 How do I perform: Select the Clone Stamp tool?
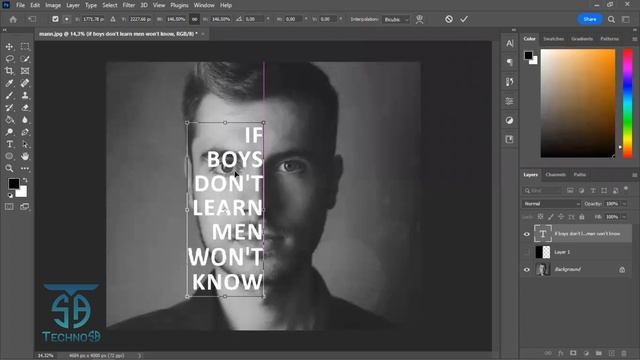click(x=25, y=96)
